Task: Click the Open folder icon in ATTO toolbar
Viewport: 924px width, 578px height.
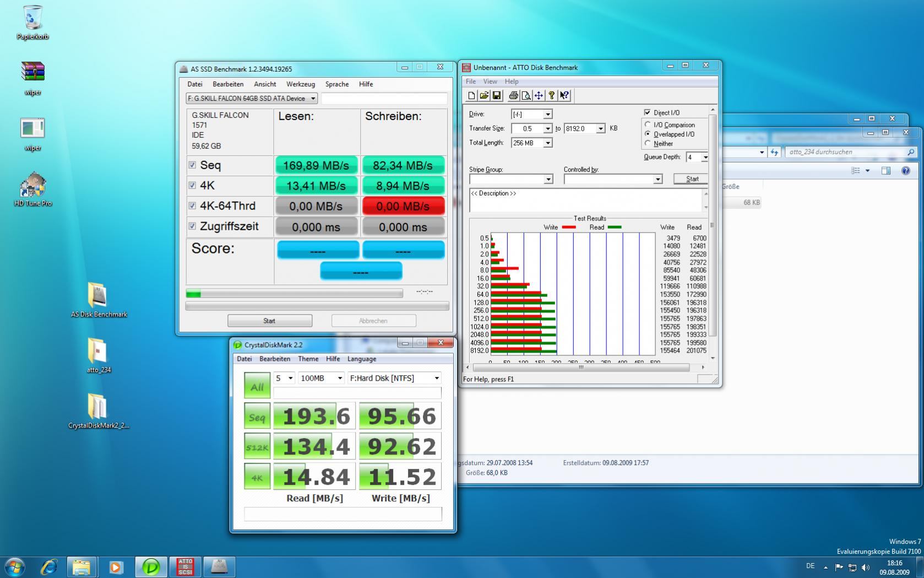Action: click(x=484, y=95)
